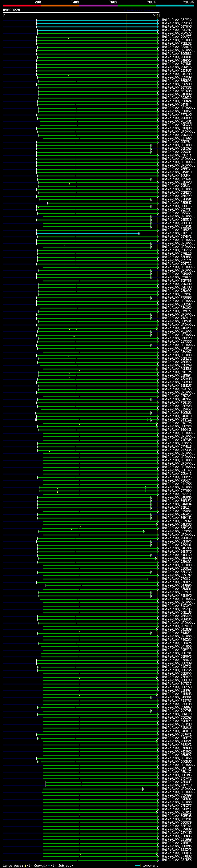Image resolution: width=197 pixels, height=868 pixels.
Task: Open entry UniRef100_C5XVU9
Action: [x=176, y=78]
